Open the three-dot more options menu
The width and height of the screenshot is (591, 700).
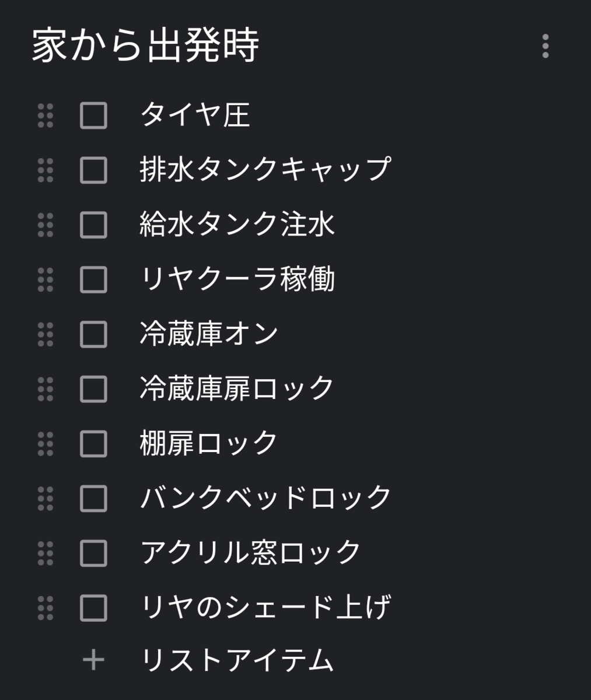tap(545, 46)
